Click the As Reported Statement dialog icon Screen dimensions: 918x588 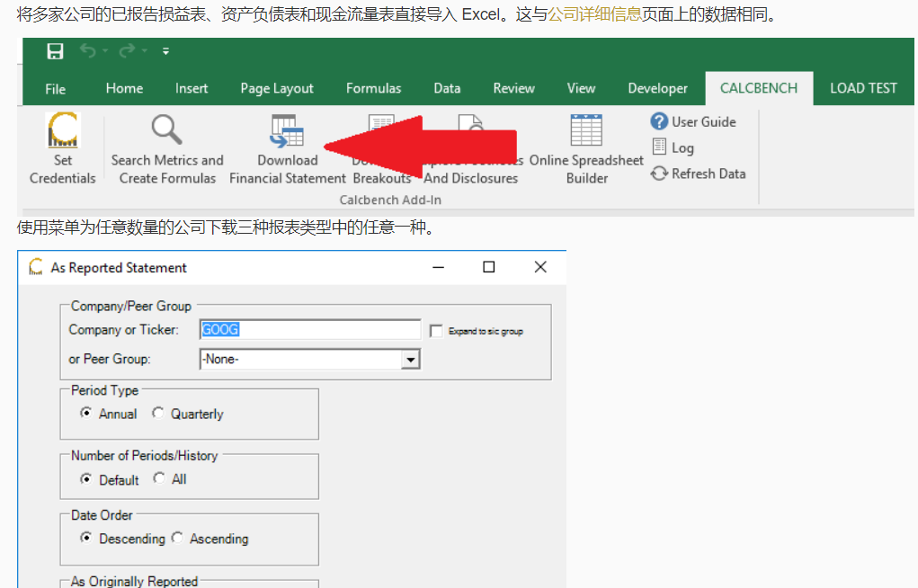click(x=36, y=267)
